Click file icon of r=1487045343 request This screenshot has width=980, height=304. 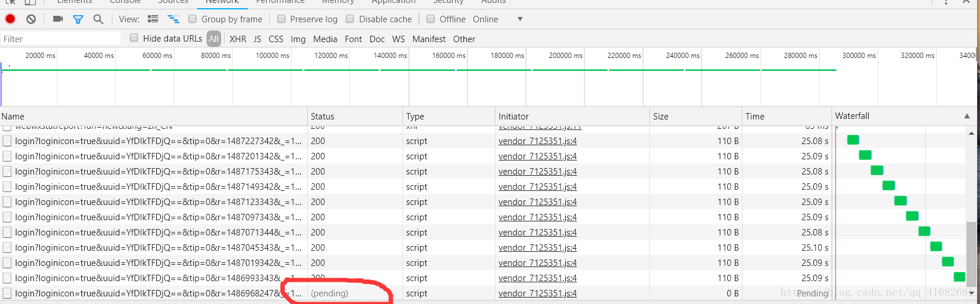pos(7,248)
